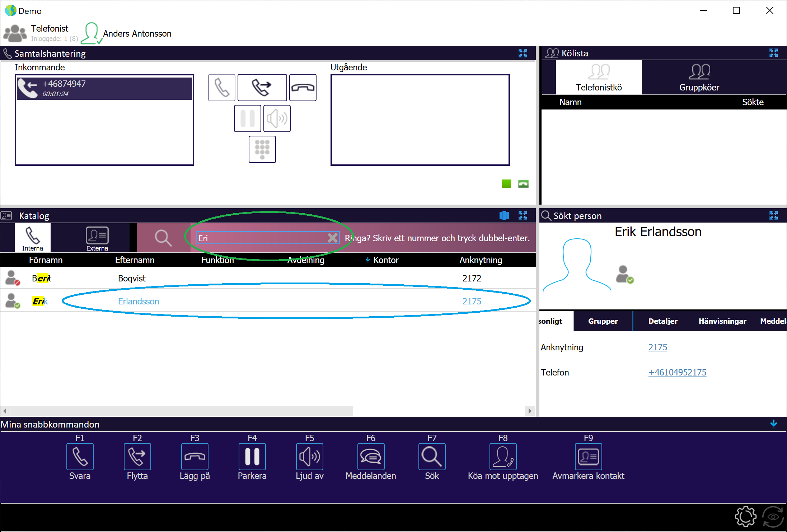Open the settings gear icon
787x532 pixels.
tap(745, 516)
